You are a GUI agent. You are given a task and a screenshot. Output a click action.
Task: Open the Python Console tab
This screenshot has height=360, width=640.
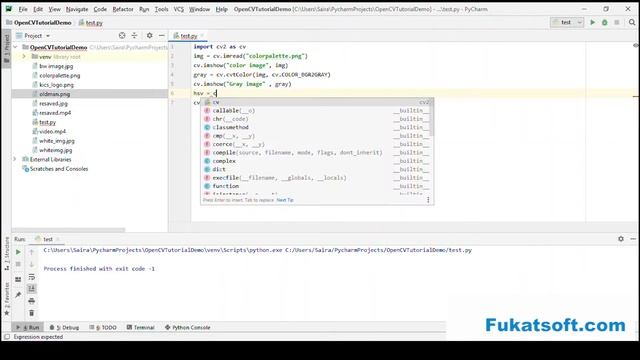pos(187,327)
